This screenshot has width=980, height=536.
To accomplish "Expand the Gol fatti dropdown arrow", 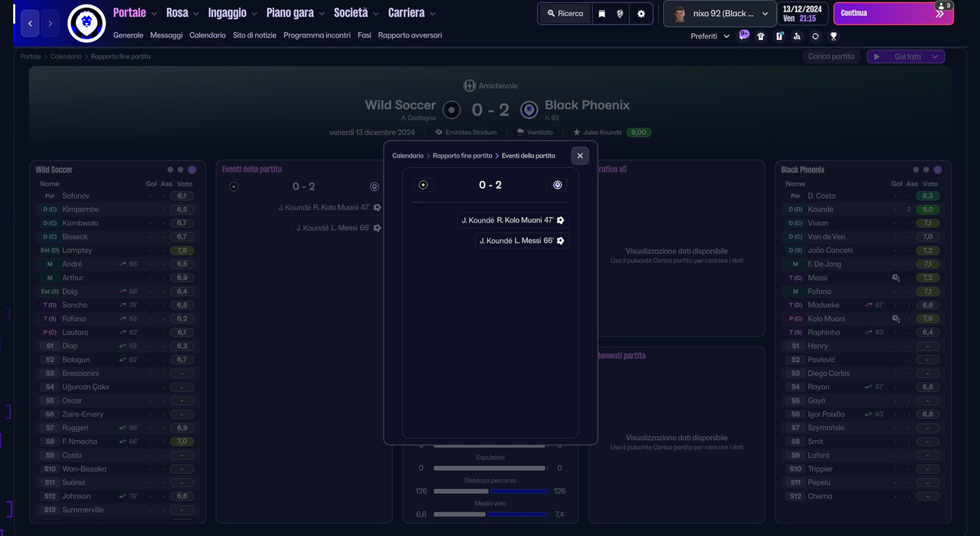I will pos(935,57).
